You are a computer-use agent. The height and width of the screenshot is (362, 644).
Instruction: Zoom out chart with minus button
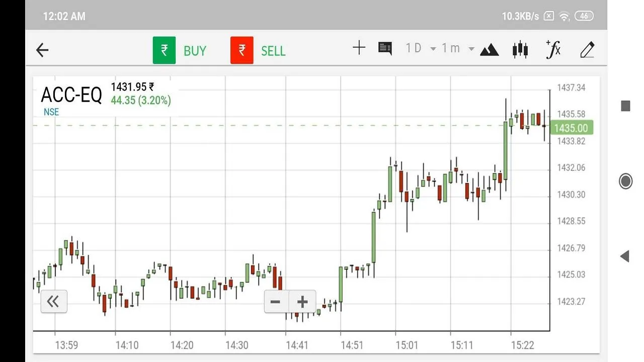276,302
